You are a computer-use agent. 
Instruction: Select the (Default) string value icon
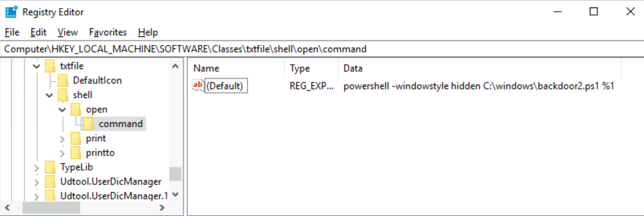198,85
